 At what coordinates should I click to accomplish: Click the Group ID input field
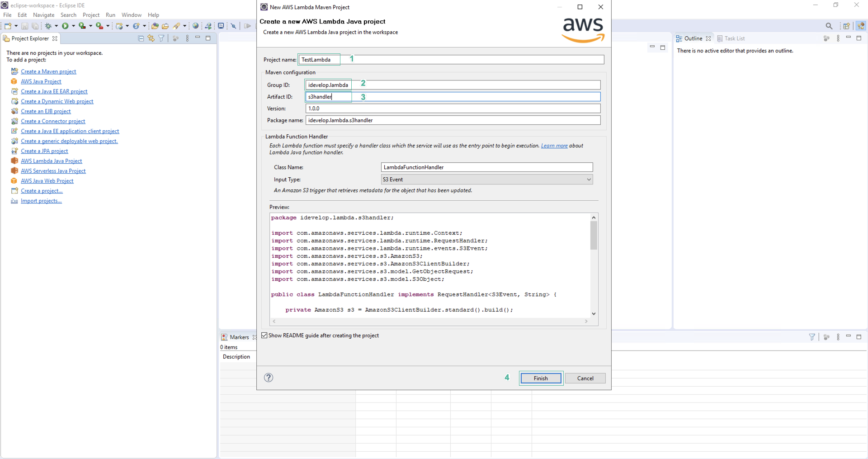[453, 85]
